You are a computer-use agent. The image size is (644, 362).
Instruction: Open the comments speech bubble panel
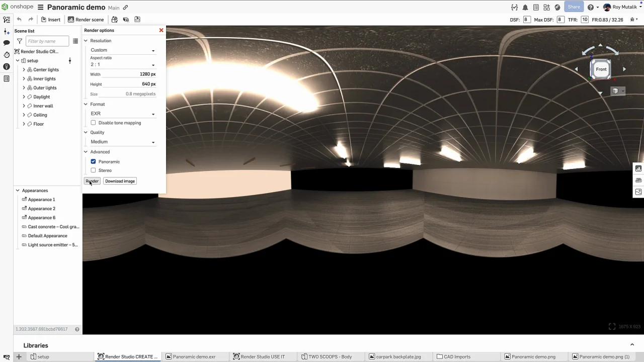tap(7, 43)
